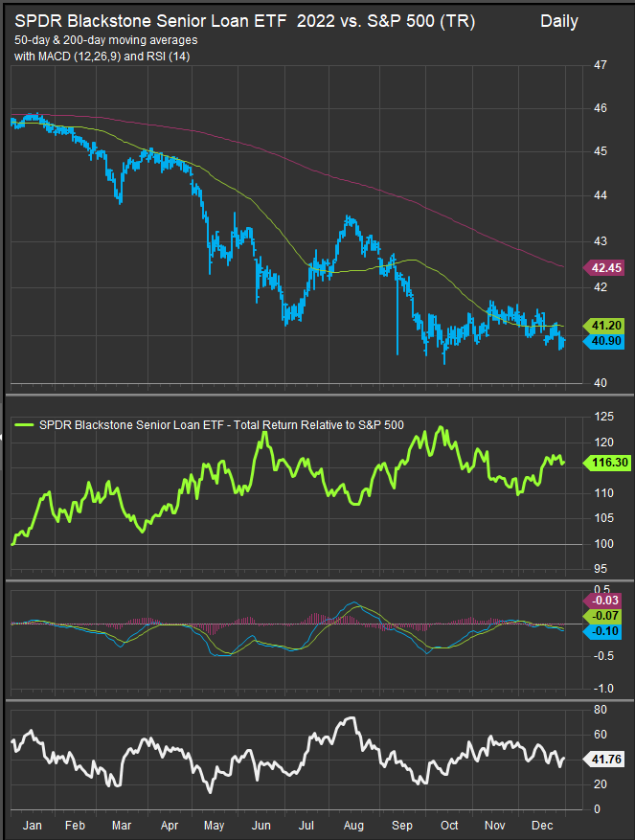Click the 47 price axis label

point(601,65)
